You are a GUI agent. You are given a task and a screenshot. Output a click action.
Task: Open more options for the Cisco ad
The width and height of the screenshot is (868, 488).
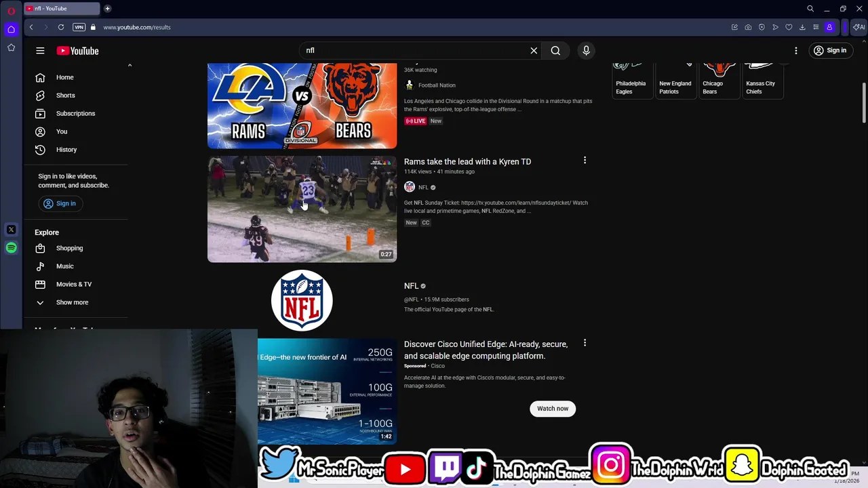[x=585, y=343]
